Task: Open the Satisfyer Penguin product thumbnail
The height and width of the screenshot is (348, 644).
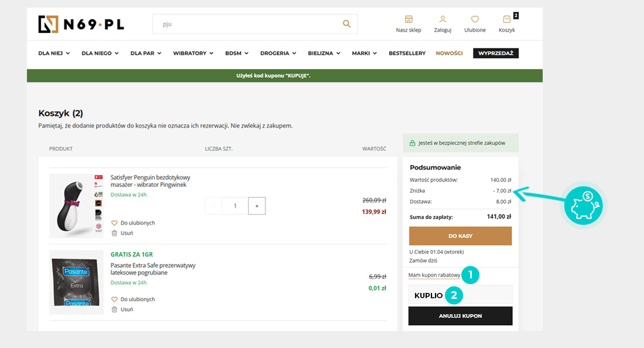Action: [76, 206]
